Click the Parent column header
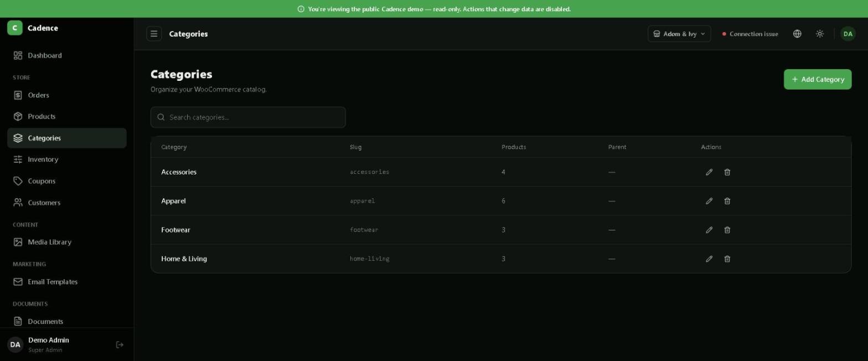The width and height of the screenshot is (868, 361). (x=617, y=147)
